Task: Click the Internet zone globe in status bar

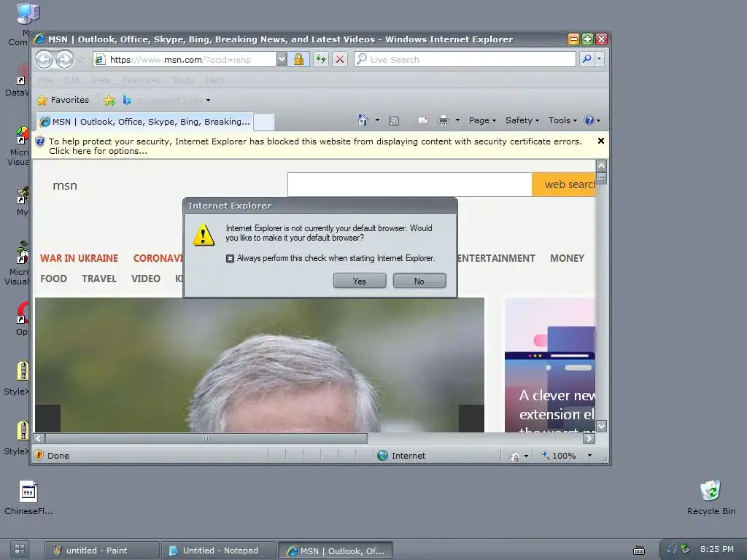Action: coord(382,455)
